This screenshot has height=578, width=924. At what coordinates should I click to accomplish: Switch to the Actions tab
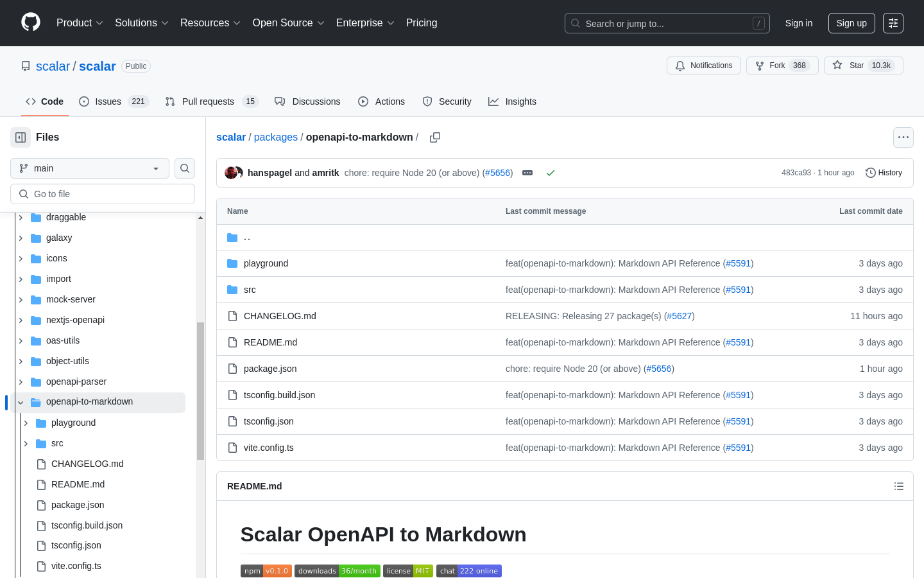pos(382,101)
